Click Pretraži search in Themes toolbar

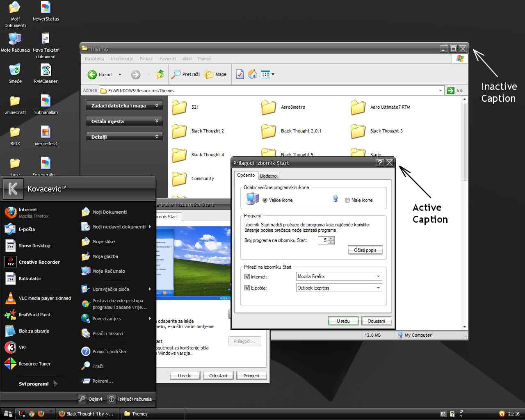pyautogui.click(x=186, y=74)
